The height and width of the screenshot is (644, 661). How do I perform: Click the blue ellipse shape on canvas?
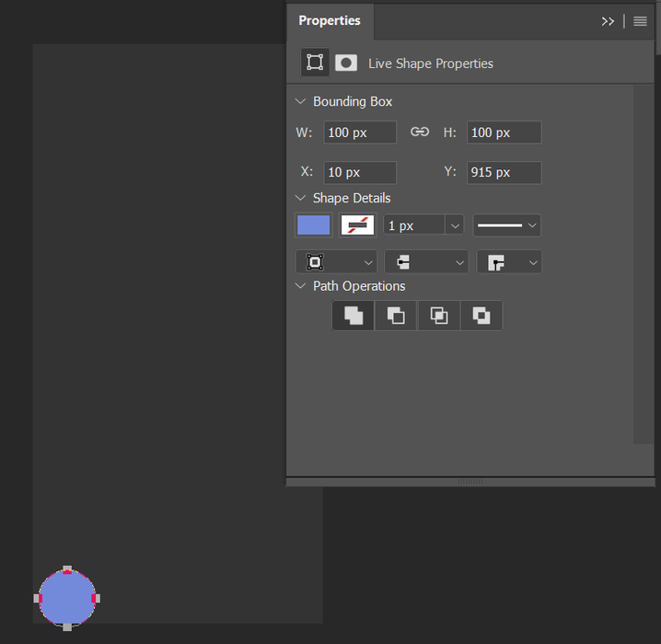(67, 599)
